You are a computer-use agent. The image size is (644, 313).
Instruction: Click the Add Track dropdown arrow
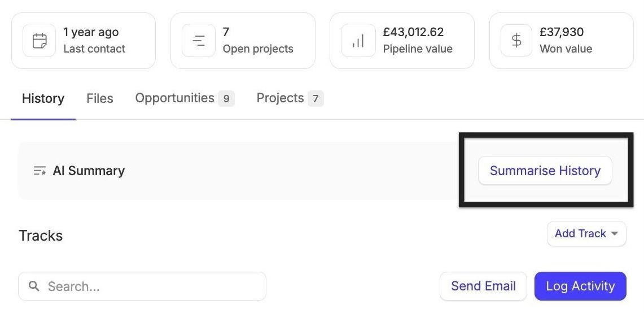pos(615,233)
